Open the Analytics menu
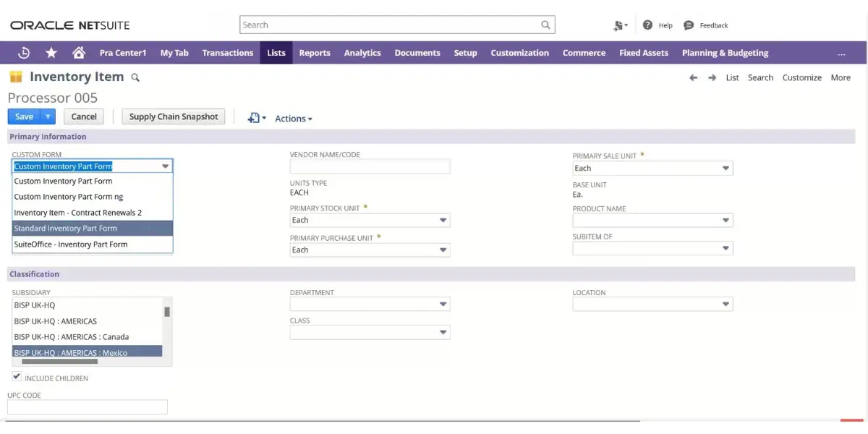The width and height of the screenshot is (868, 434). pos(362,53)
